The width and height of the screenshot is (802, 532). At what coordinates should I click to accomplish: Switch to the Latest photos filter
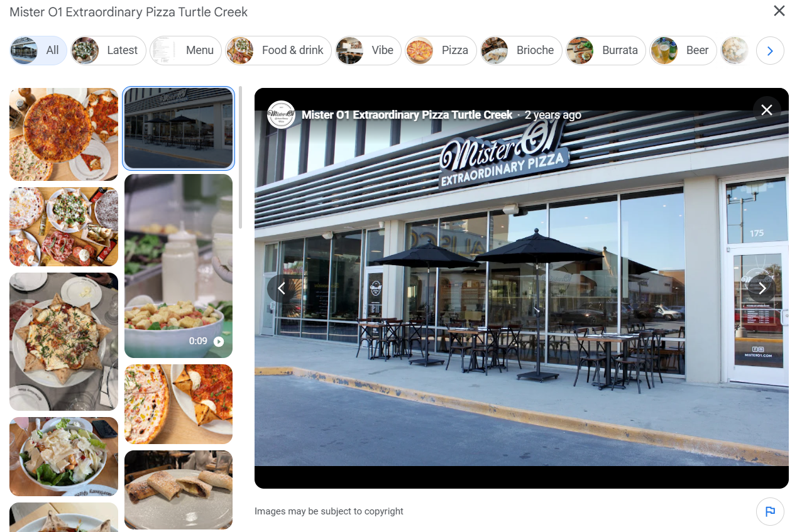coord(108,50)
